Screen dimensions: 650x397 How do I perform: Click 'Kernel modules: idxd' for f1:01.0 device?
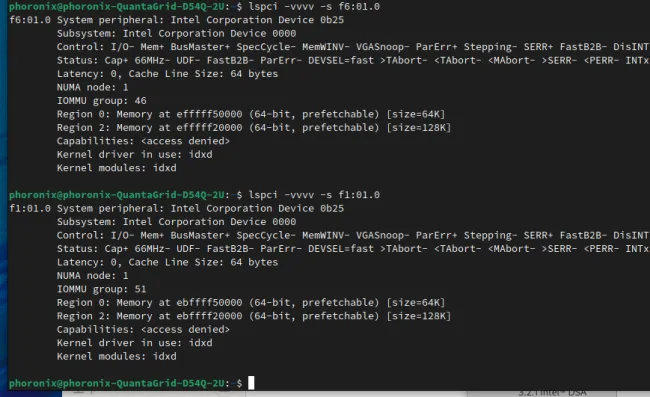tap(116, 356)
